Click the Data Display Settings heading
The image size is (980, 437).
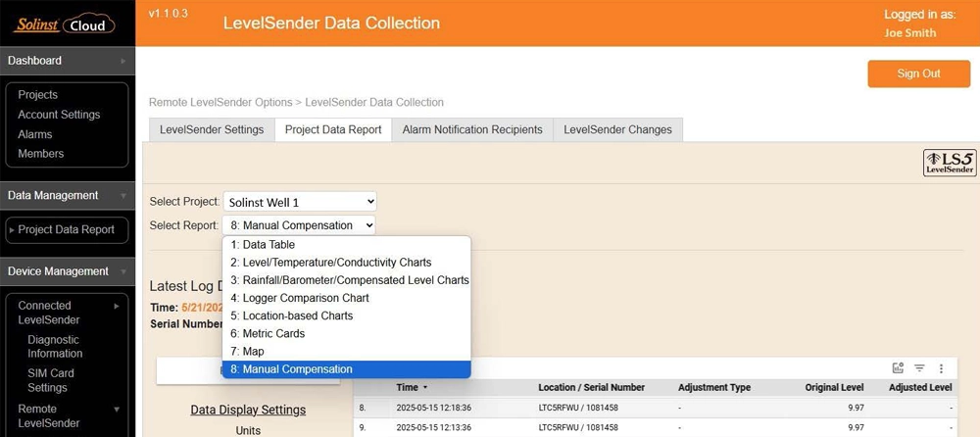(248, 411)
